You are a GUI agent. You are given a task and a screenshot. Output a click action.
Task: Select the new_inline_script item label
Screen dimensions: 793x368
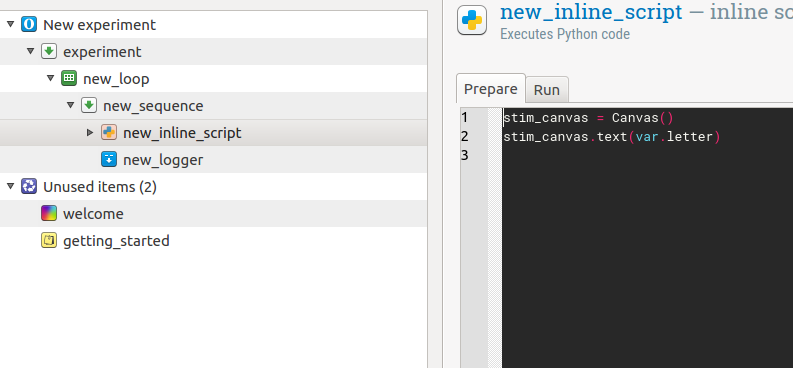click(x=183, y=133)
